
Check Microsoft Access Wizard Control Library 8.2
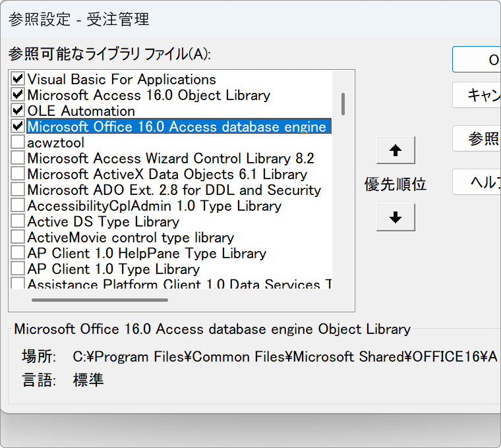(x=18, y=158)
